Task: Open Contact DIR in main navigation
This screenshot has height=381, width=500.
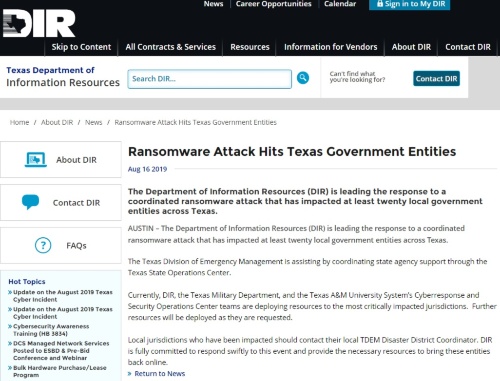Action: point(468,47)
